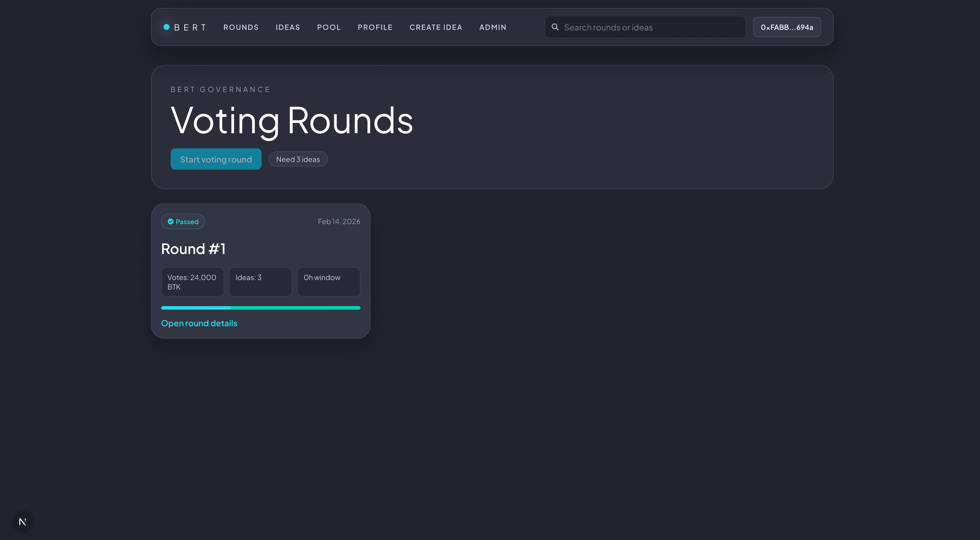Click the 0h window stat chip
This screenshot has width=980, height=540.
pos(329,282)
